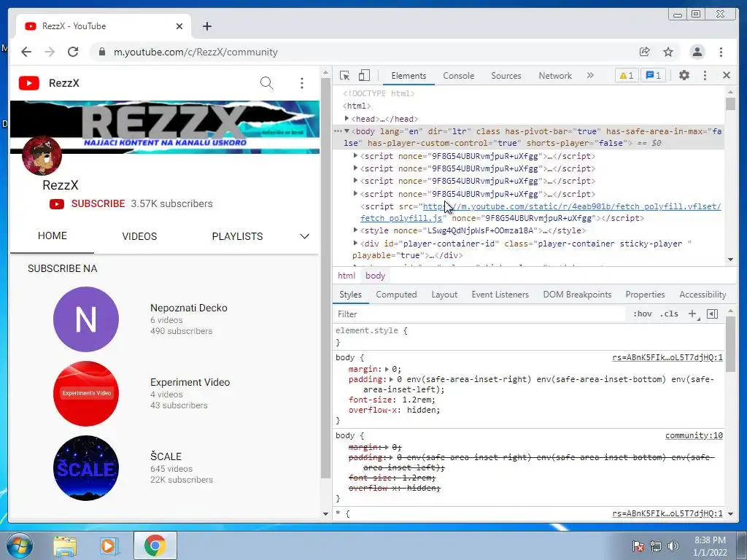This screenshot has height=560, width=747.
Task: Open the Layout tab
Action: [444, 295]
